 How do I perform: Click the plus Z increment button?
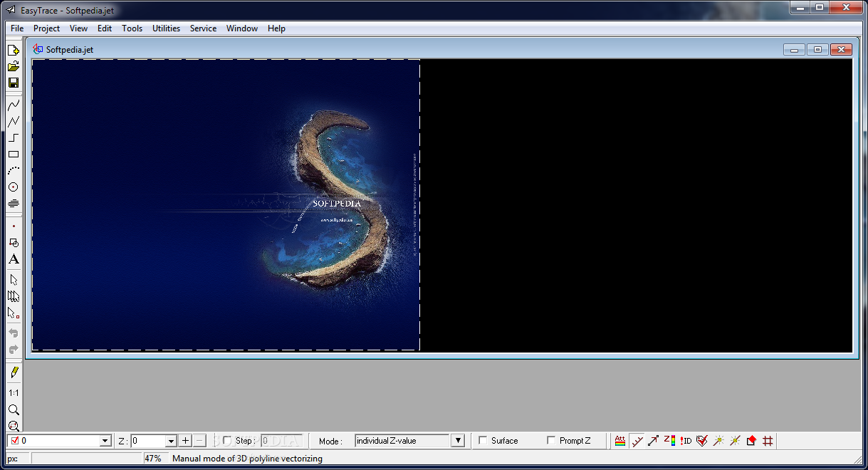click(185, 441)
